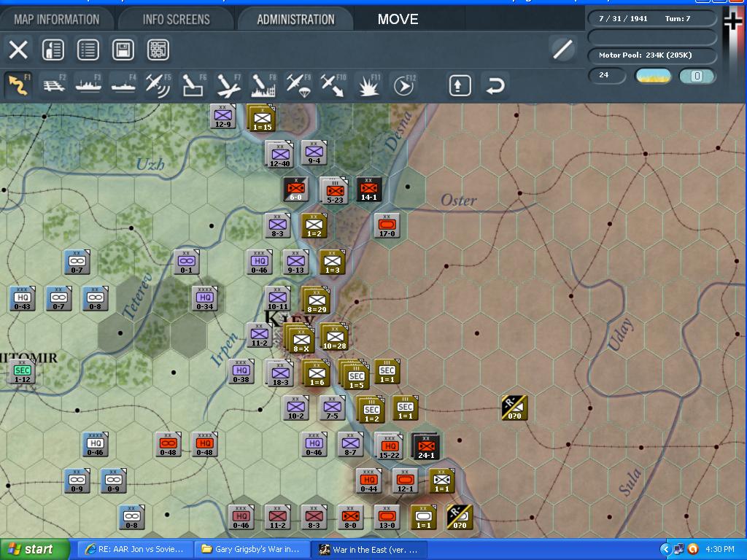The width and height of the screenshot is (747, 560).
Task: Click the date field 7/31/1941 Turn 7
Action: point(652,18)
